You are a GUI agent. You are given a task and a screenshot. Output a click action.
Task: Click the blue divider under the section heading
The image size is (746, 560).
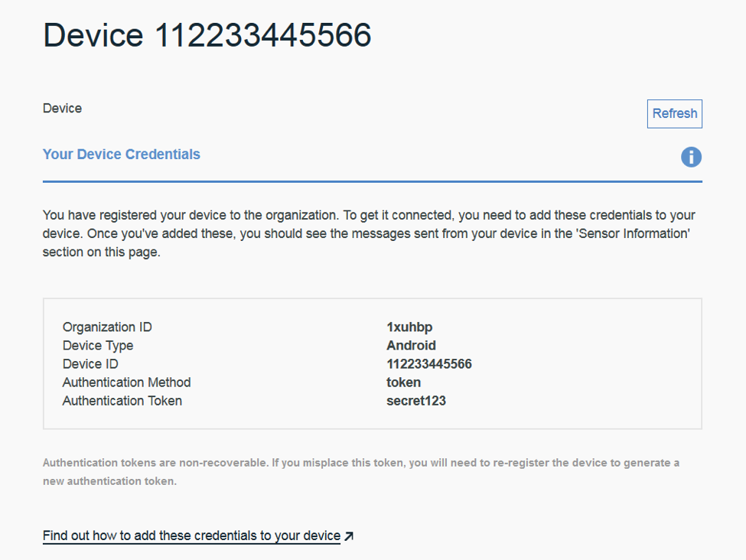(372, 182)
